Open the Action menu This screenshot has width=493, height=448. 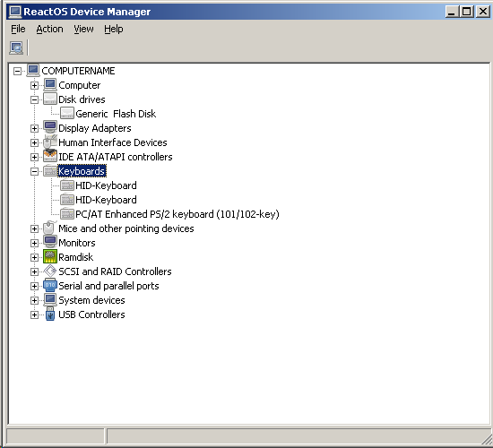click(x=49, y=29)
